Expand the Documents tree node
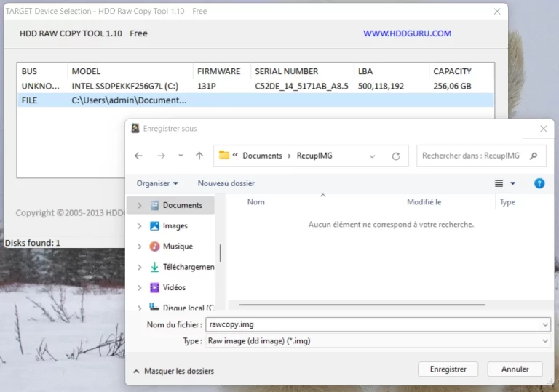Image resolution: width=559 pixels, height=392 pixels. tap(140, 205)
